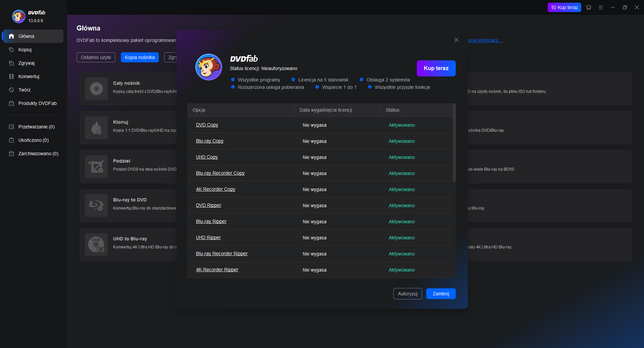Click the version number 13.0.0.9
644x348 pixels.
coord(36,21)
